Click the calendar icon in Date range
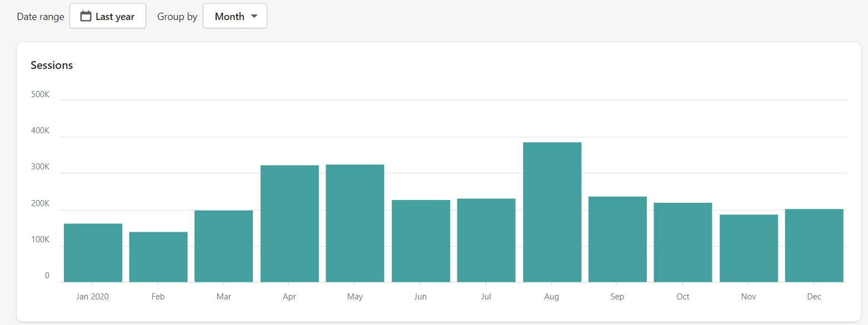 coord(86,16)
